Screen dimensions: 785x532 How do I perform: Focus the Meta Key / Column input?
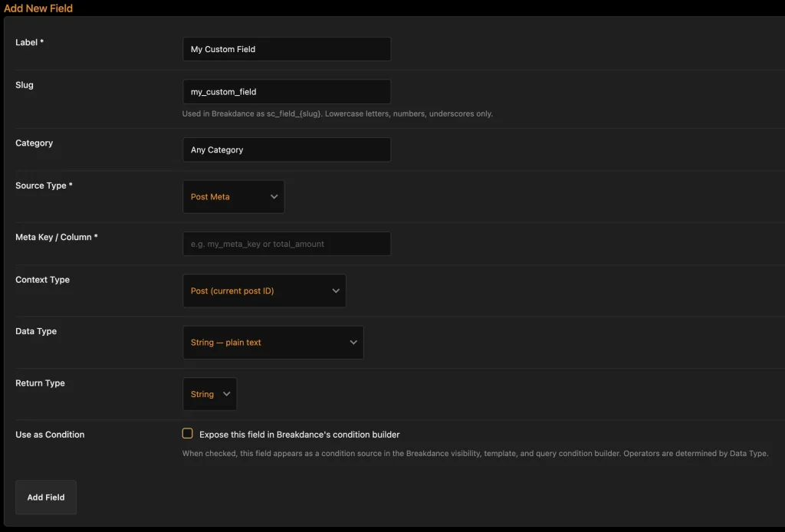(x=287, y=244)
